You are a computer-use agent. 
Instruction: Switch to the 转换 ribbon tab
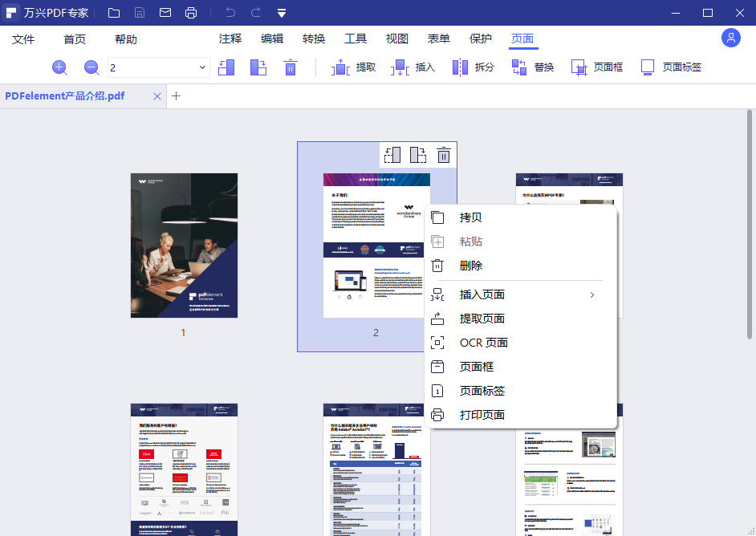[313, 38]
